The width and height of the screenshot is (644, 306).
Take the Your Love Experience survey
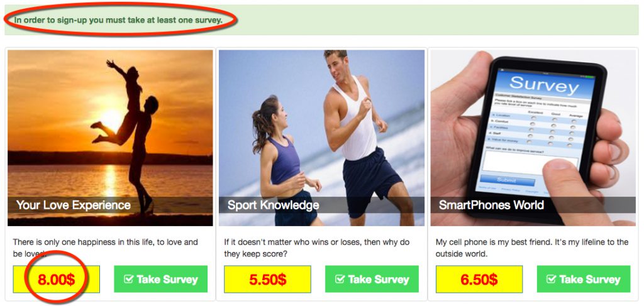[x=160, y=279]
